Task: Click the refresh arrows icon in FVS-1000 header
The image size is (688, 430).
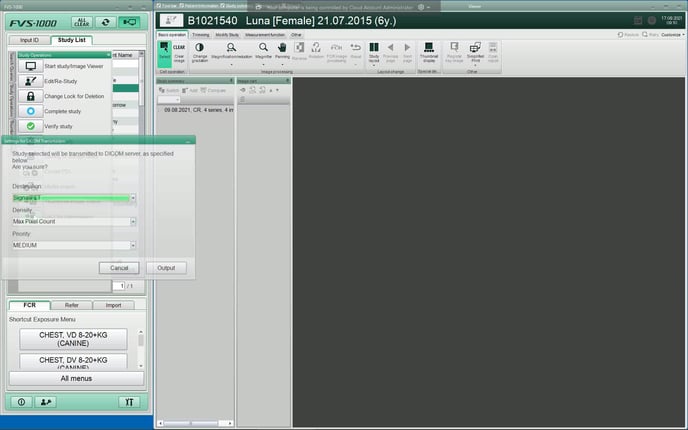Action: [104, 21]
